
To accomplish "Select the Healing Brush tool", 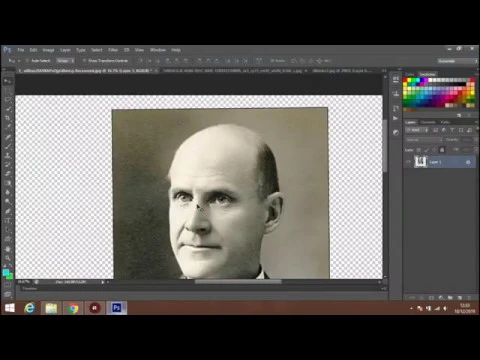I will click(8, 137).
